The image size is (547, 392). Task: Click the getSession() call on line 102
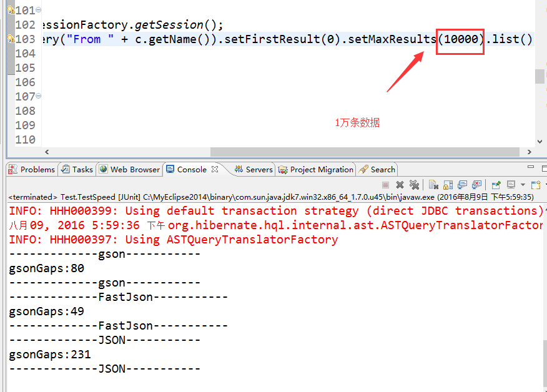[176, 25]
